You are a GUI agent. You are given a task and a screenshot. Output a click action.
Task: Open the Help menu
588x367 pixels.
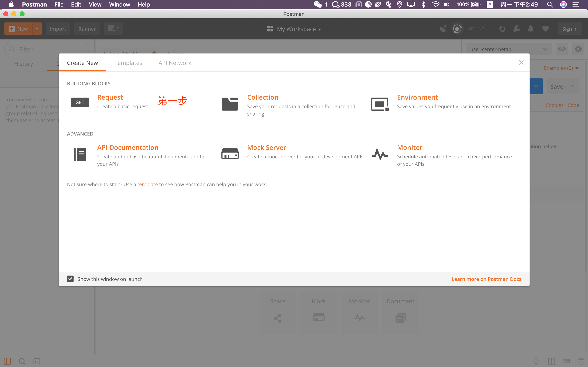pyautogui.click(x=144, y=4)
